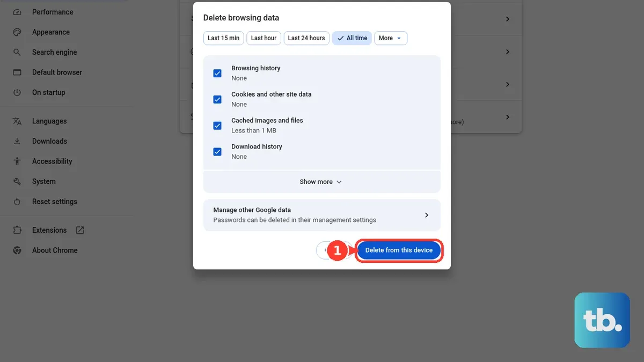Go to Reset settings page

pyautogui.click(x=55, y=202)
